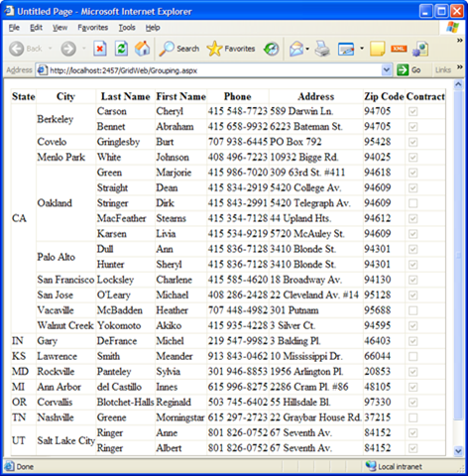The width and height of the screenshot is (468, 476).
Task: Expand the address bar dropdown arrow
Action: [x=386, y=70]
